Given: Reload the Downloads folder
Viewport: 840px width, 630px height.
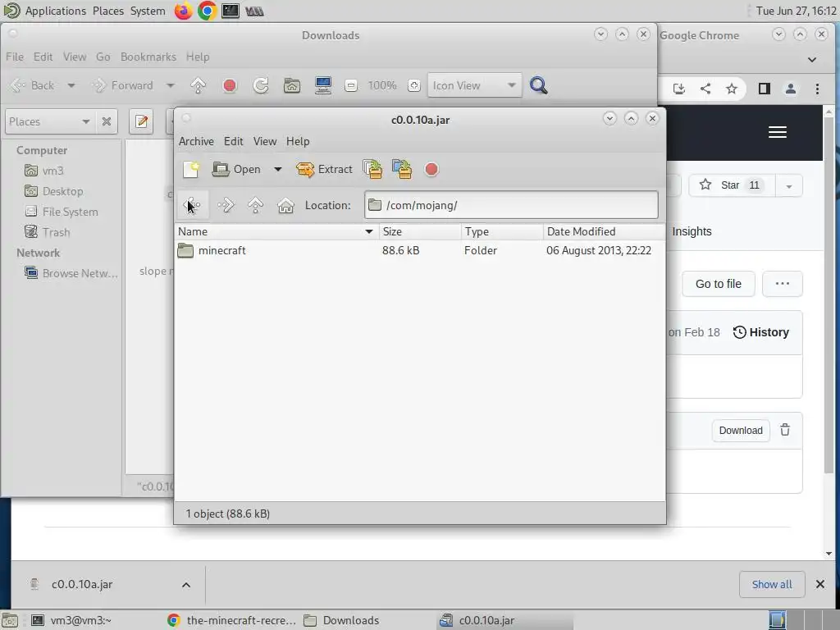Looking at the screenshot, I should pos(261,85).
